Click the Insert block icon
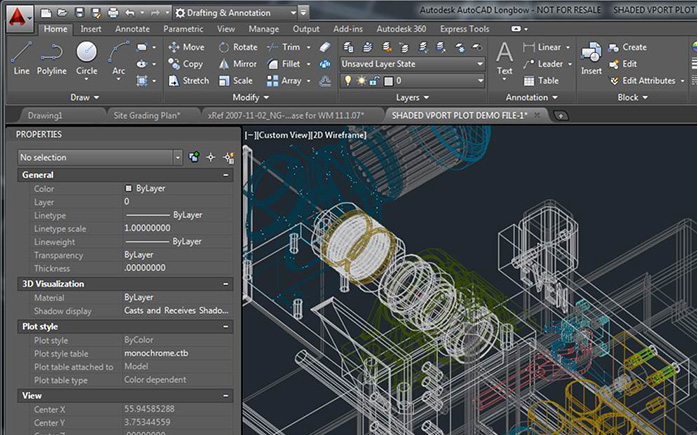 click(591, 57)
